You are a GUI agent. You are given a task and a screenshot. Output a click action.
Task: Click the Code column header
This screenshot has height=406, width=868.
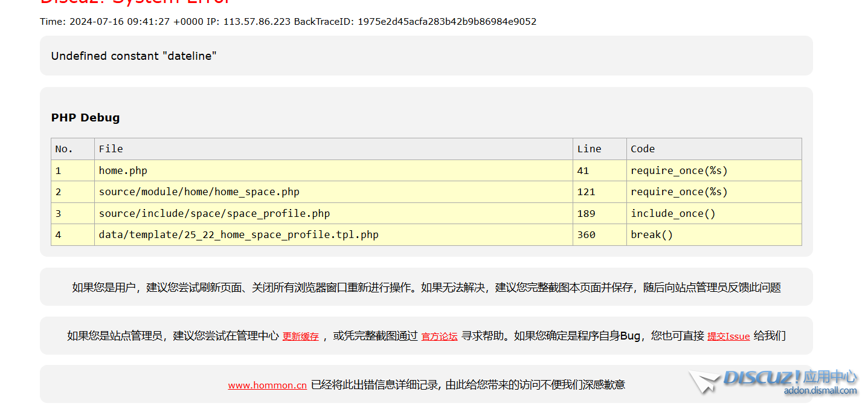[714, 149]
